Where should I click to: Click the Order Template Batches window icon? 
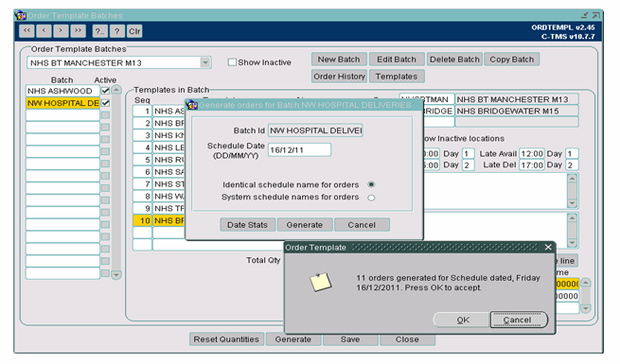tap(21, 15)
